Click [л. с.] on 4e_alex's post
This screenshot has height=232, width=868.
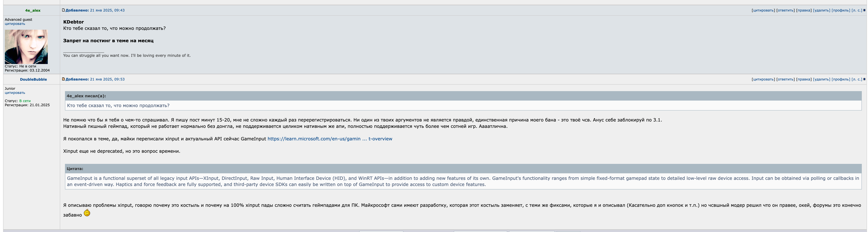coord(857,10)
